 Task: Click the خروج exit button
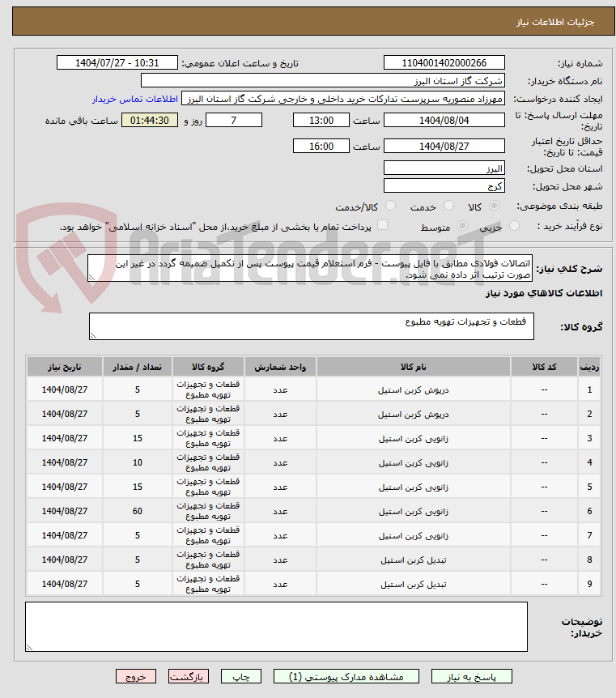[136, 677]
